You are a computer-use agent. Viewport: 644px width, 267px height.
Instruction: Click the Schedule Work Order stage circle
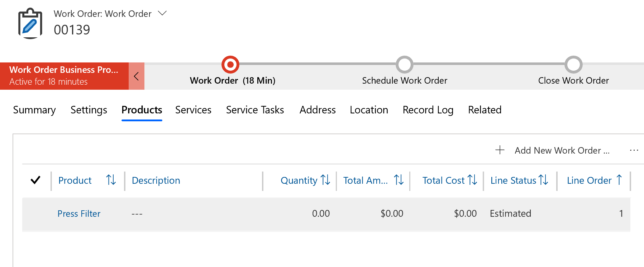click(x=404, y=65)
